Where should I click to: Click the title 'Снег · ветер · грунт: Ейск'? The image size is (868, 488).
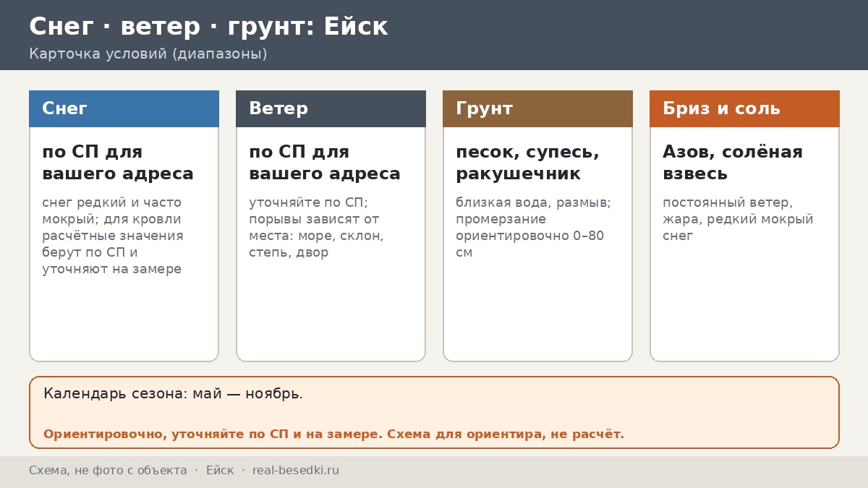(208, 27)
